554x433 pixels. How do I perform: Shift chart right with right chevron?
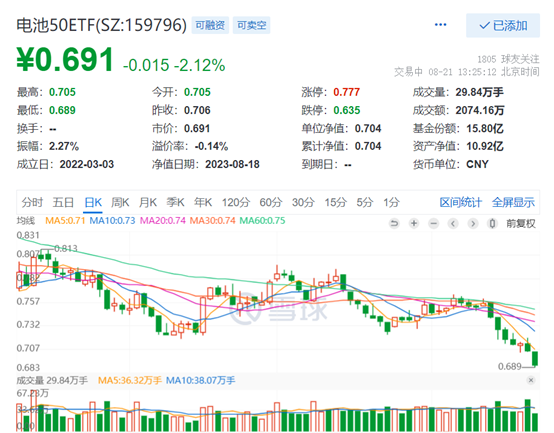(x=473, y=223)
